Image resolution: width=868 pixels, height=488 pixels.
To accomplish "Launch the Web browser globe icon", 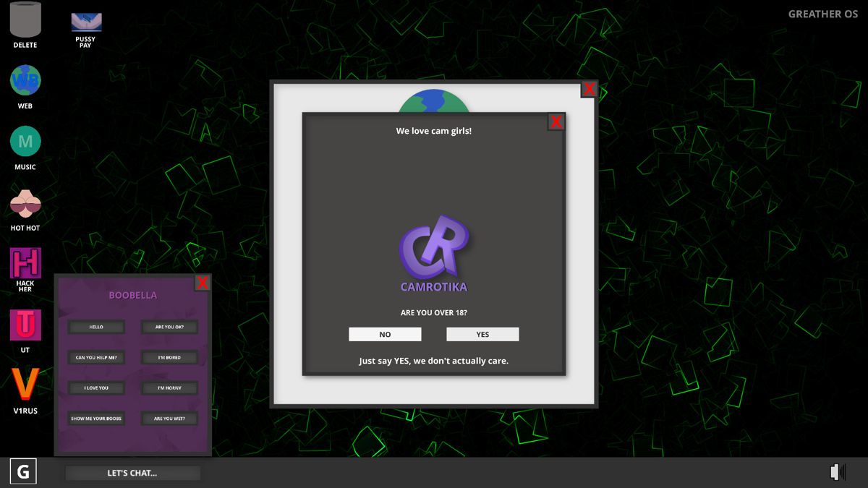I will [x=25, y=81].
